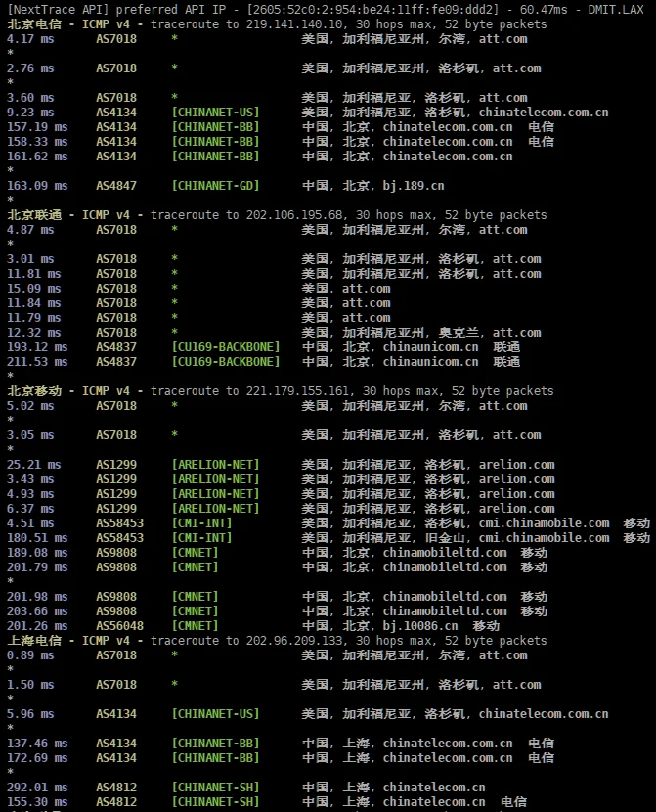Click the 155.30 ms latency value
656x812 pixels.
coord(37,801)
